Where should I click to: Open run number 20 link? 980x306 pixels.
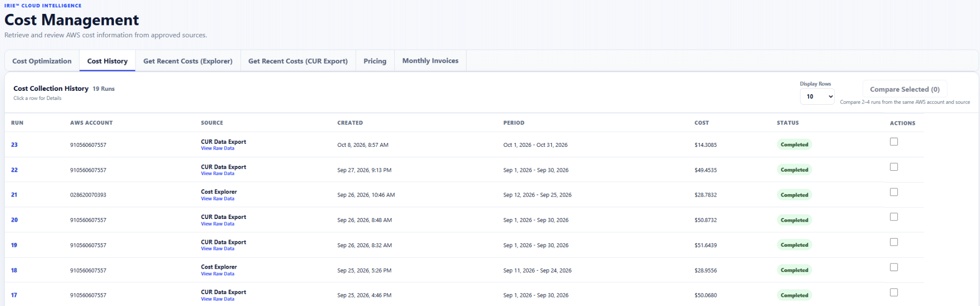14,220
